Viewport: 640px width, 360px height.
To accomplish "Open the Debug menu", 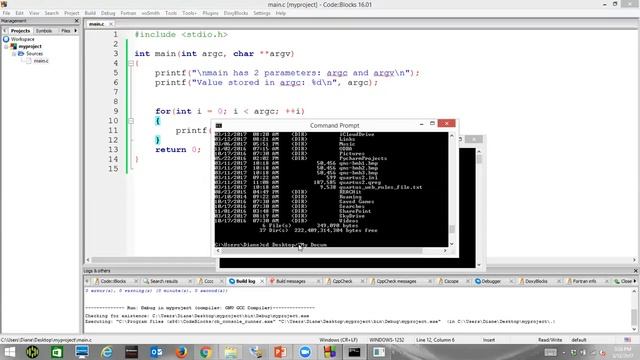I will (108, 13).
